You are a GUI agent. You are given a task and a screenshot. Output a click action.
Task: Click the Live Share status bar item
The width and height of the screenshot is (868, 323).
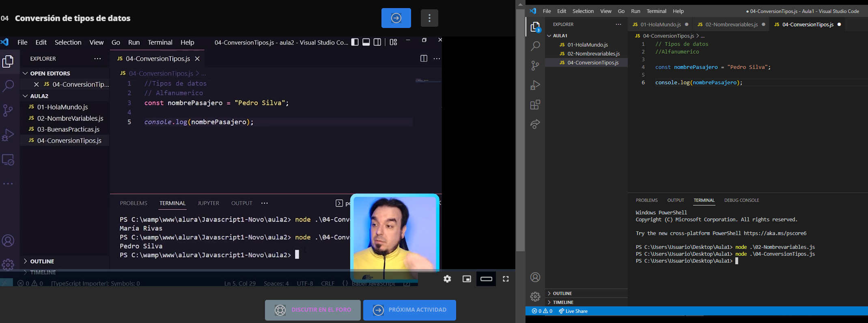click(x=573, y=311)
